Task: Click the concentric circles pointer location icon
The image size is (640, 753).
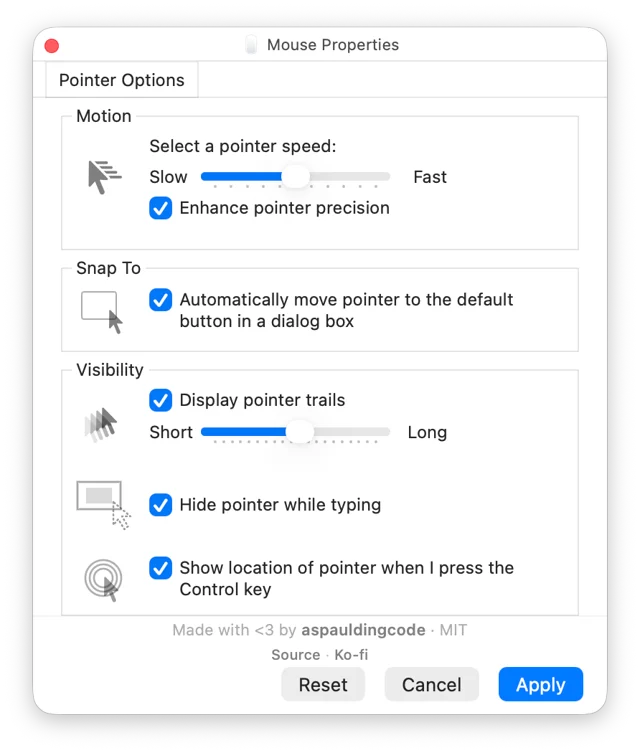Action: (103, 580)
